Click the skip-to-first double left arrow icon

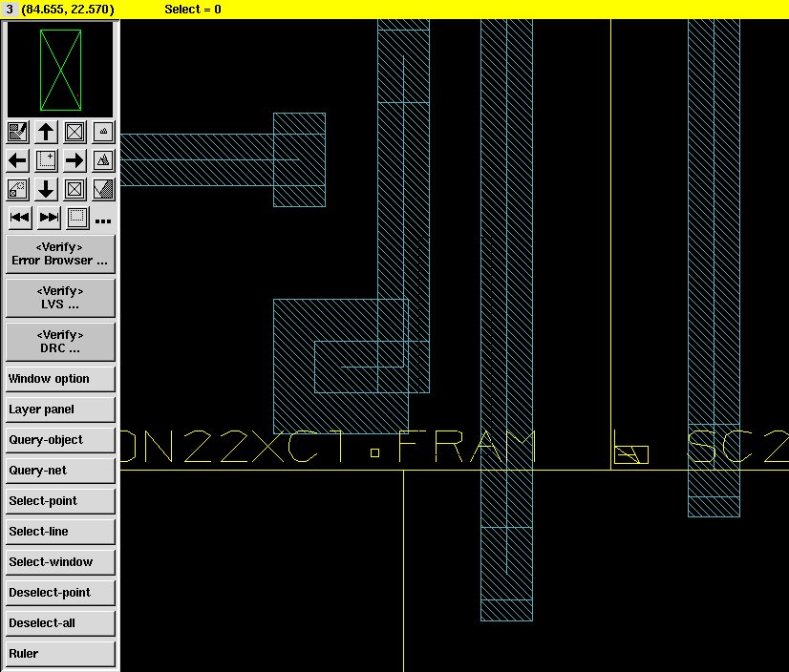[19, 218]
